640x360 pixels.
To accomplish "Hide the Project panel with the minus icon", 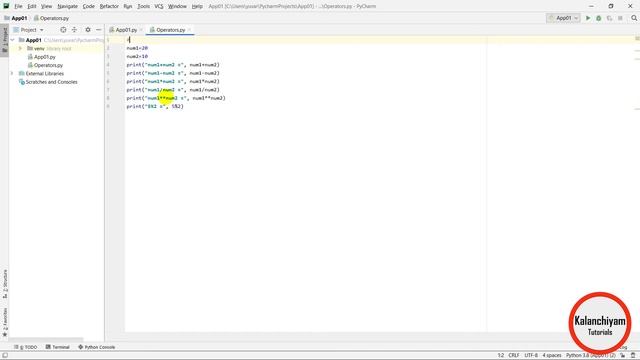I will (98, 30).
